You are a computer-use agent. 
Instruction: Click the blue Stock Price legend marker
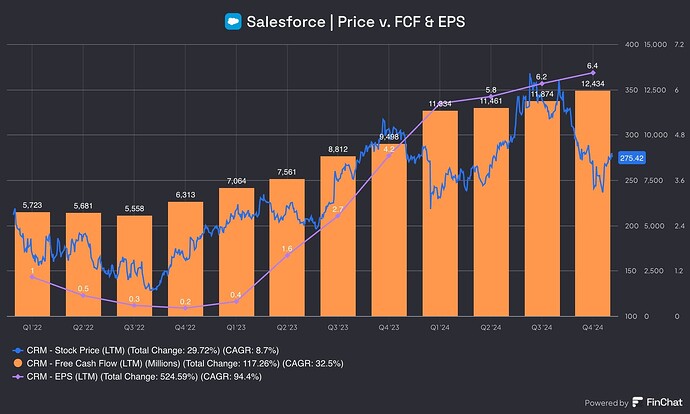tap(17, 351)
